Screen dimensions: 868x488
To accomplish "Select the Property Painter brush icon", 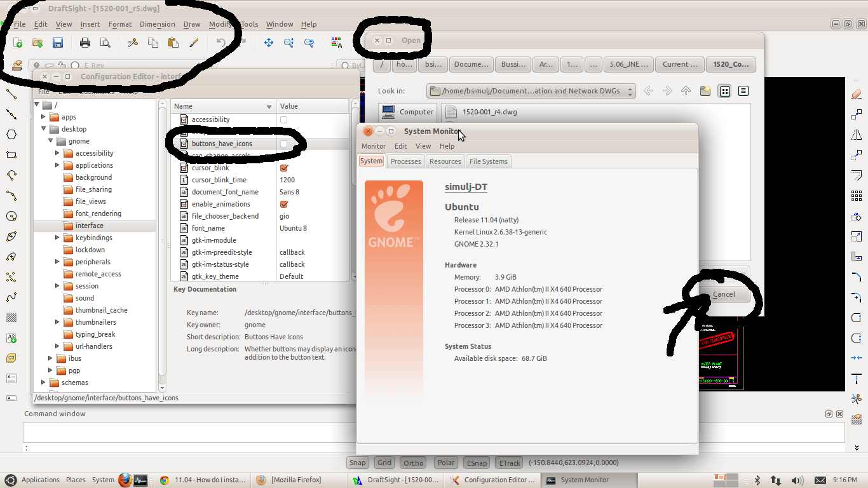I will pyautogui.click(x=194, y=43).
